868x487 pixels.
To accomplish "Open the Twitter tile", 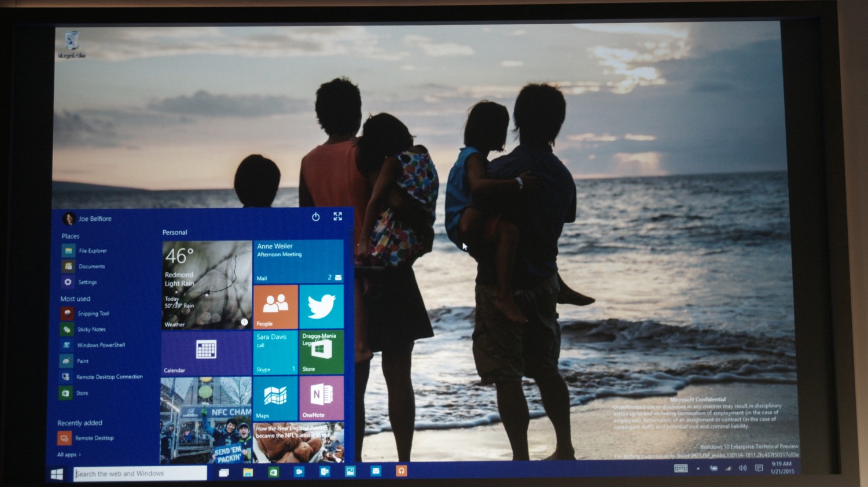I will [x=322, y=307].
